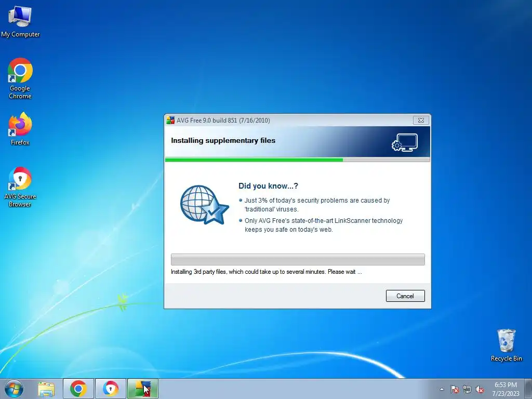Close the AVG Free 9.0 installer window
Screen dimensions: 532x399
421,120
